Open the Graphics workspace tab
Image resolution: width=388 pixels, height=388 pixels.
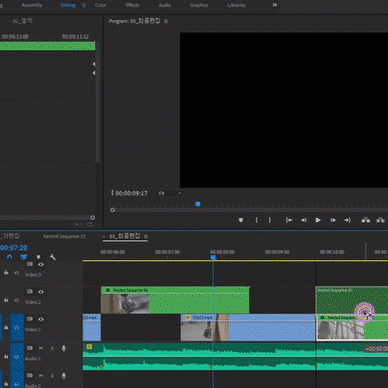click(199, 5)
